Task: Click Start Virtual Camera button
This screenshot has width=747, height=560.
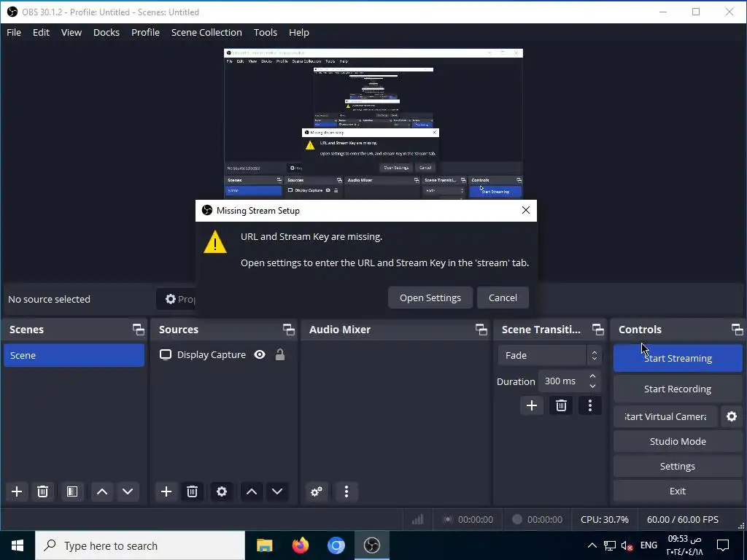Action: [665, 416]
